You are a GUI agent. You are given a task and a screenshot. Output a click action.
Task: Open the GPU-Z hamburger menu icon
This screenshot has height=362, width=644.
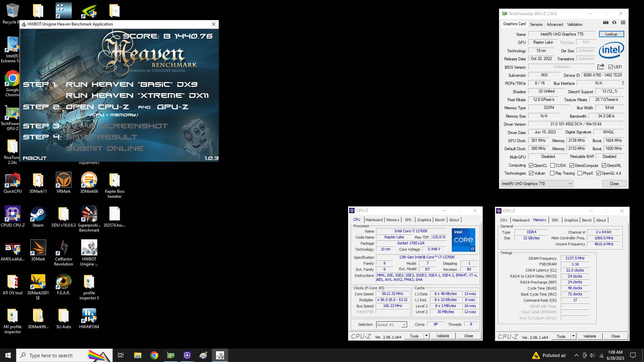coord(623,23)
